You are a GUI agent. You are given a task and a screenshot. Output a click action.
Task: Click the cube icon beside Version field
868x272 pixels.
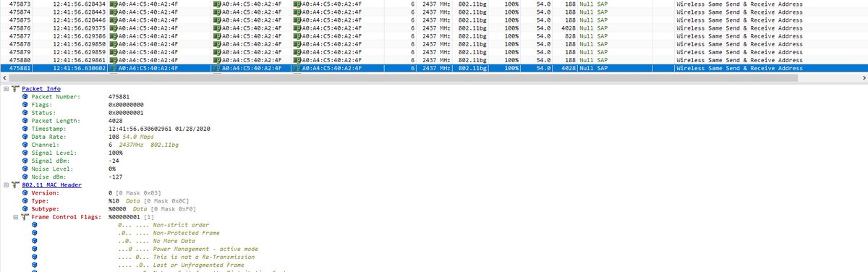point(25,193)
